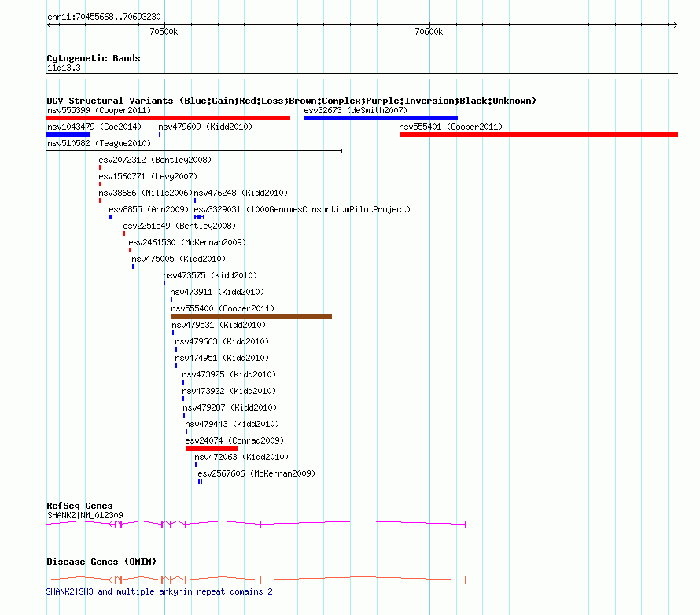Click the nsv555401 (Cooper2011) red loss bar
Screen dimensions: 700x615
click(x=539, y=134)
